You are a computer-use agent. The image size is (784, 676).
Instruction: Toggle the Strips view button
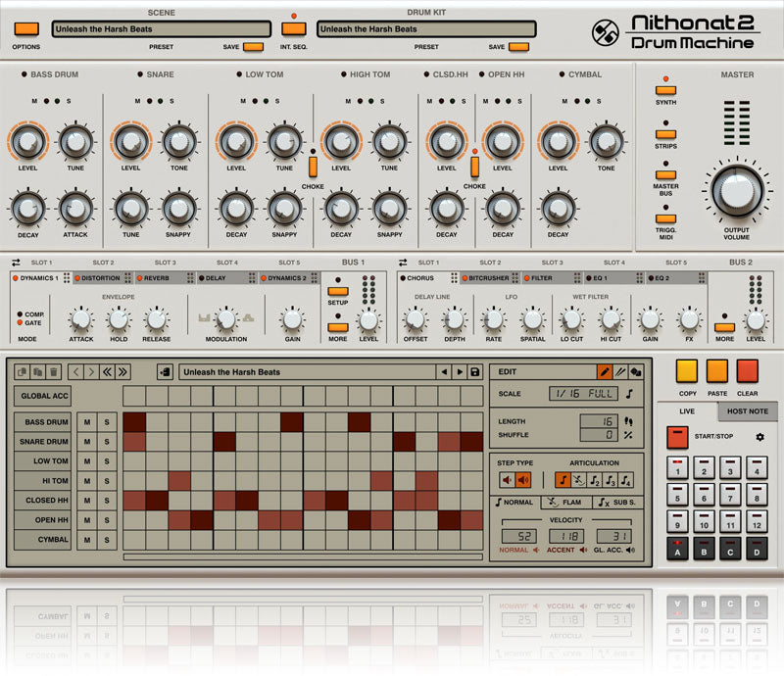tap(665, 134)
